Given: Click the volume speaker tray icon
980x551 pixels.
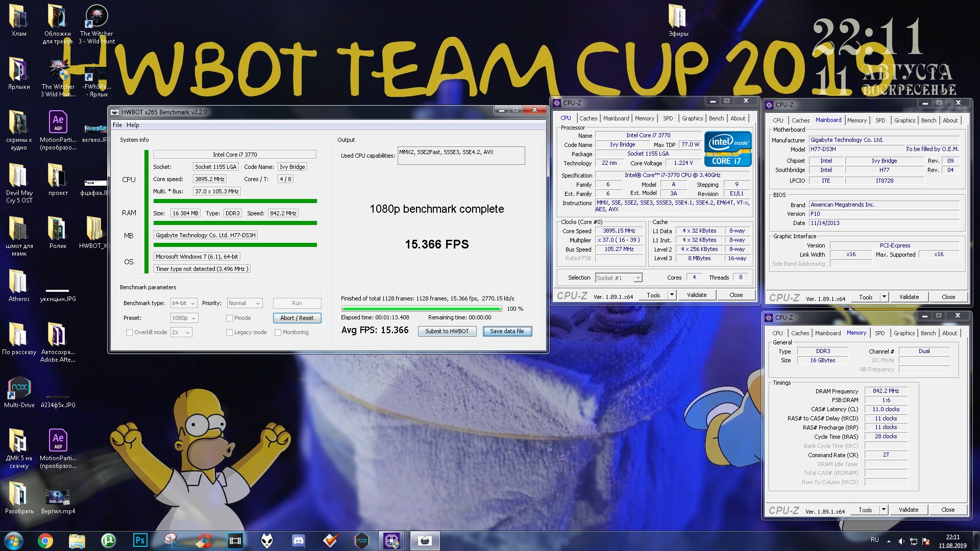Looking at the screenshot, I should pyautogui.click(x=901, y=541).
